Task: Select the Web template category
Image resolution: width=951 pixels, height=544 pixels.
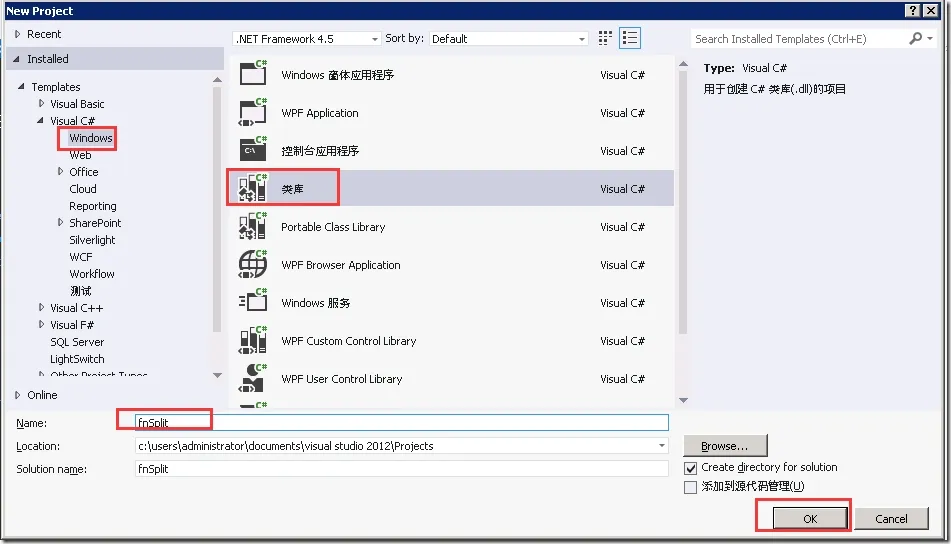Action: coord(80,155)
